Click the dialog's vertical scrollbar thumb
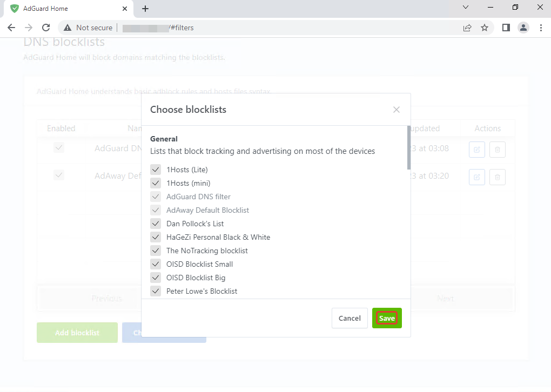This screenshot has width=551, height=392. click(x=409, y=147)
